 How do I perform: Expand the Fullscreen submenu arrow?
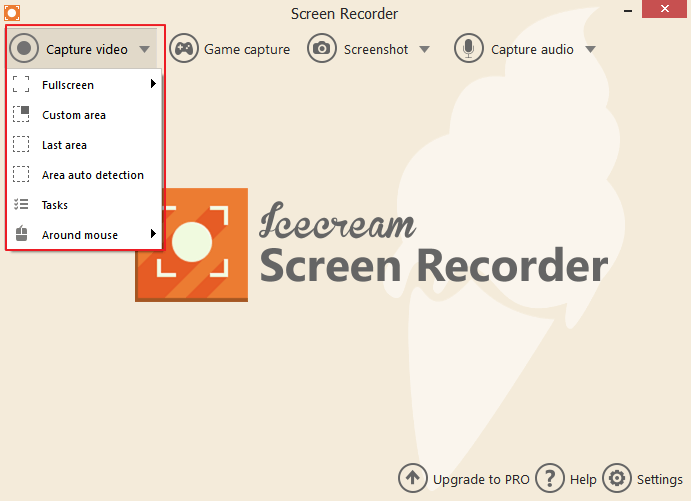point(153,84)
